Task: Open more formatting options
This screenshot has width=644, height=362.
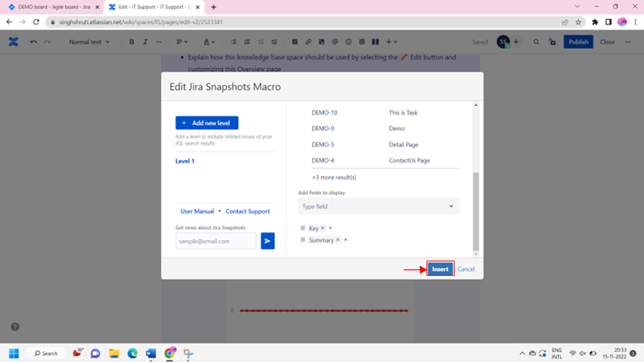Action: (x=158, y=42)
